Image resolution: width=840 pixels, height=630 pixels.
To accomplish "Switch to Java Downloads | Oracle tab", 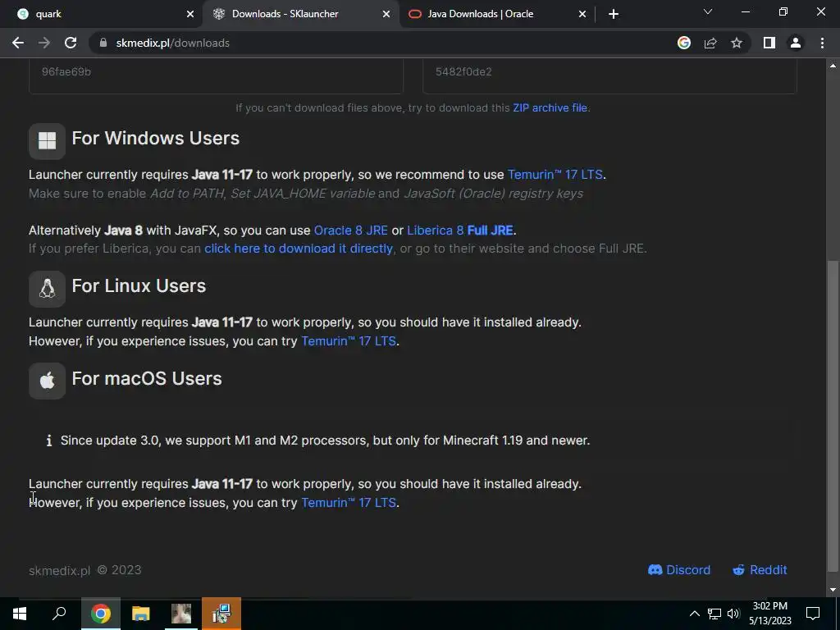I will (497, 14).
